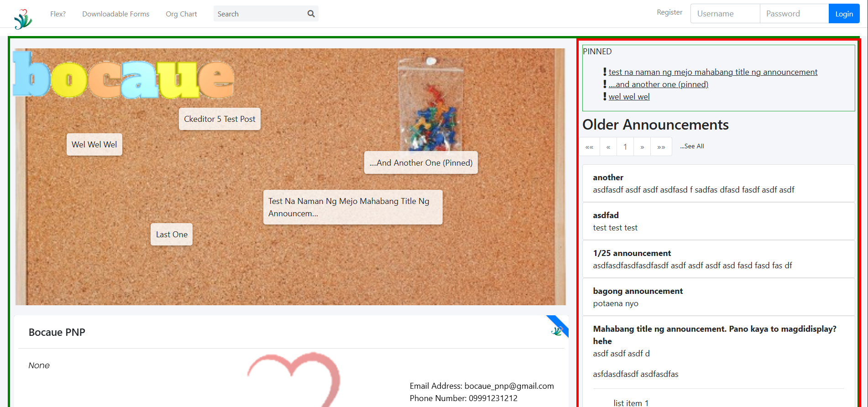Screen dimensions: 868x407
Task: Open the Org Chart page
Action: click(181, 14)
